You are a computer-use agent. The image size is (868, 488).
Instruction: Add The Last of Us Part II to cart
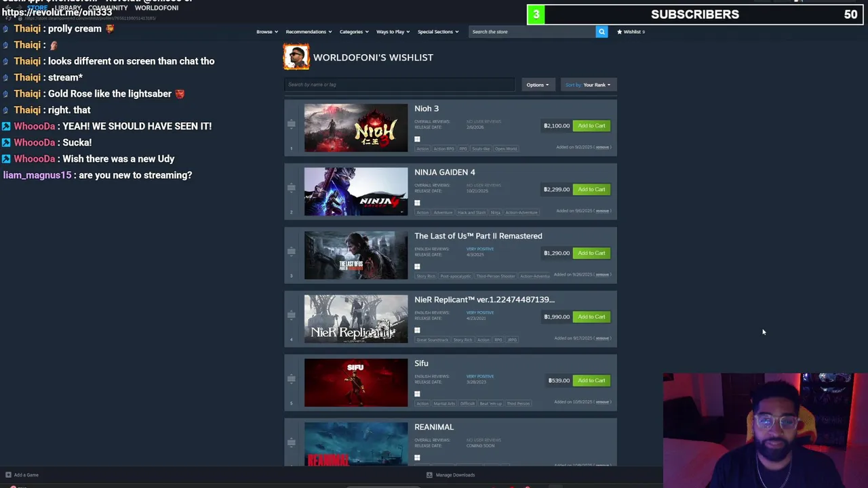591,253
